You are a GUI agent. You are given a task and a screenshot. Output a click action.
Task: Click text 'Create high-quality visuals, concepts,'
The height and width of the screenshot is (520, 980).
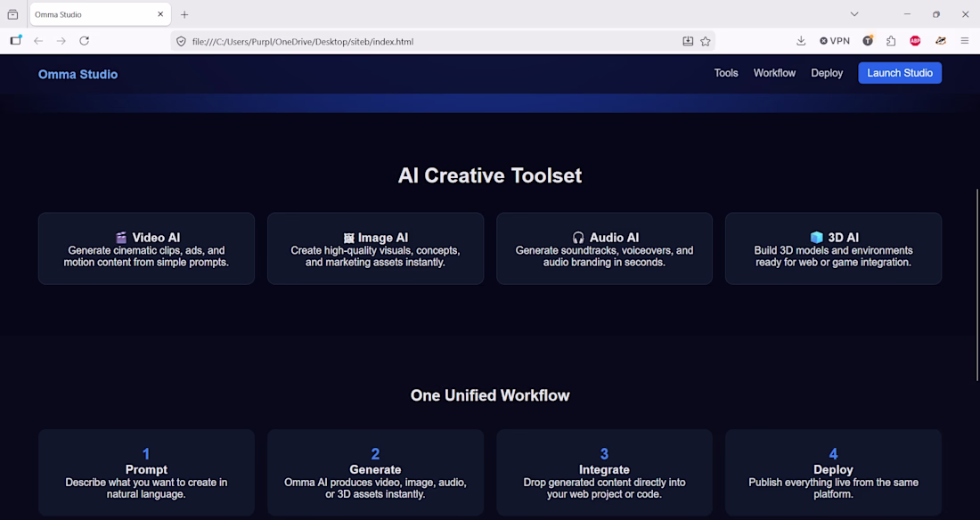pyautogui.click(x=375, y=250)
